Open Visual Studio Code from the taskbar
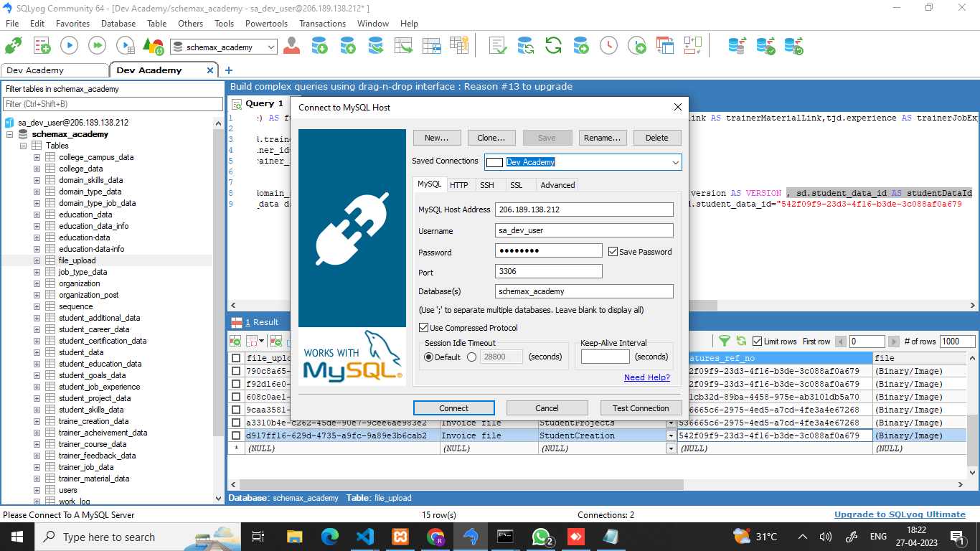 365,537
